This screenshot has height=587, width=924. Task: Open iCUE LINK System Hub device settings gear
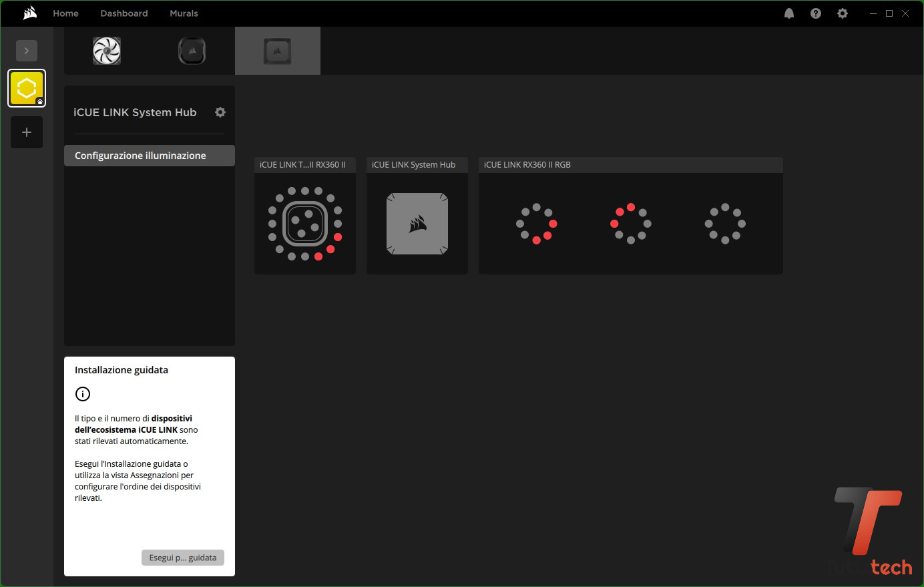220,112
